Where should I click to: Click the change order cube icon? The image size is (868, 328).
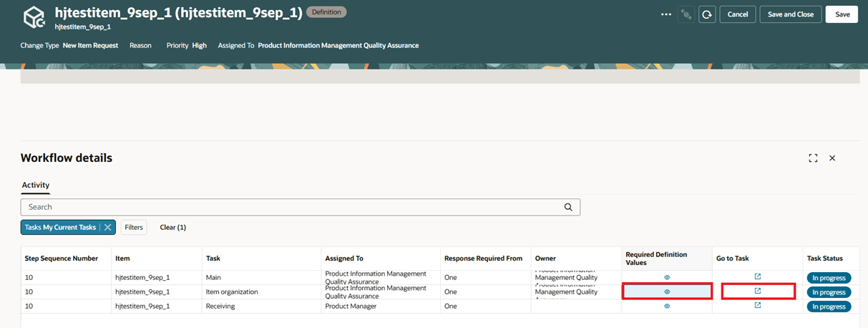(34, 16)
